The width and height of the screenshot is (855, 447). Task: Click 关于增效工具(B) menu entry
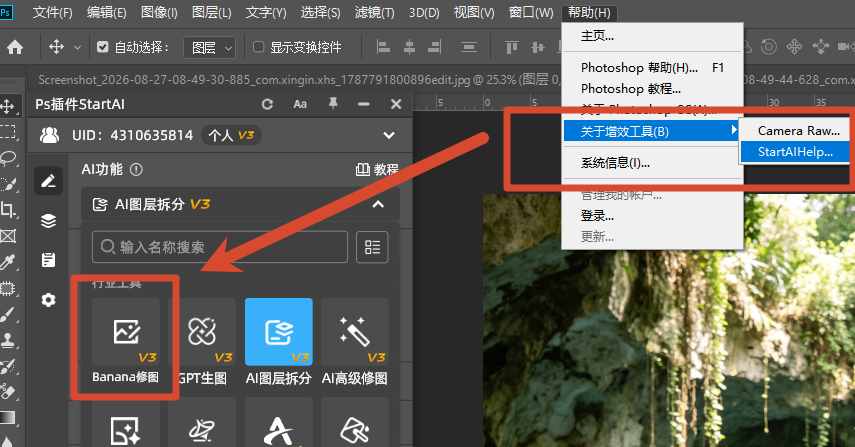652,131
